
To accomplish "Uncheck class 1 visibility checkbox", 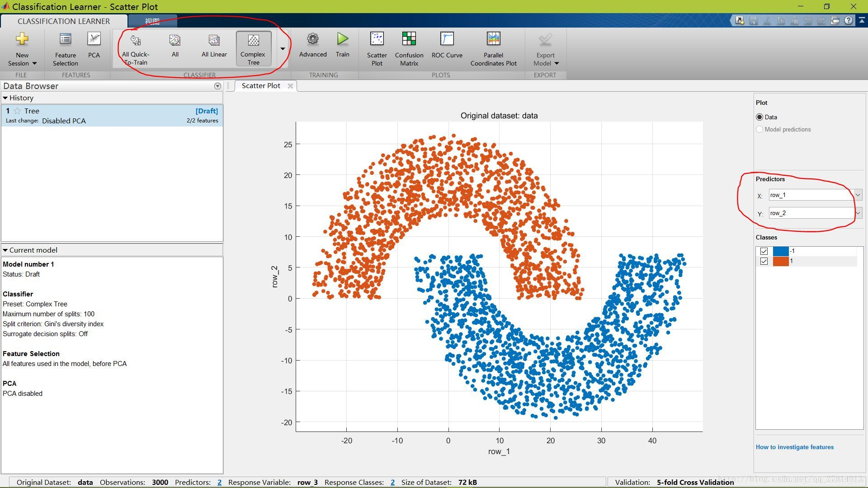I will pyautogui.click(x=764, y=261).
